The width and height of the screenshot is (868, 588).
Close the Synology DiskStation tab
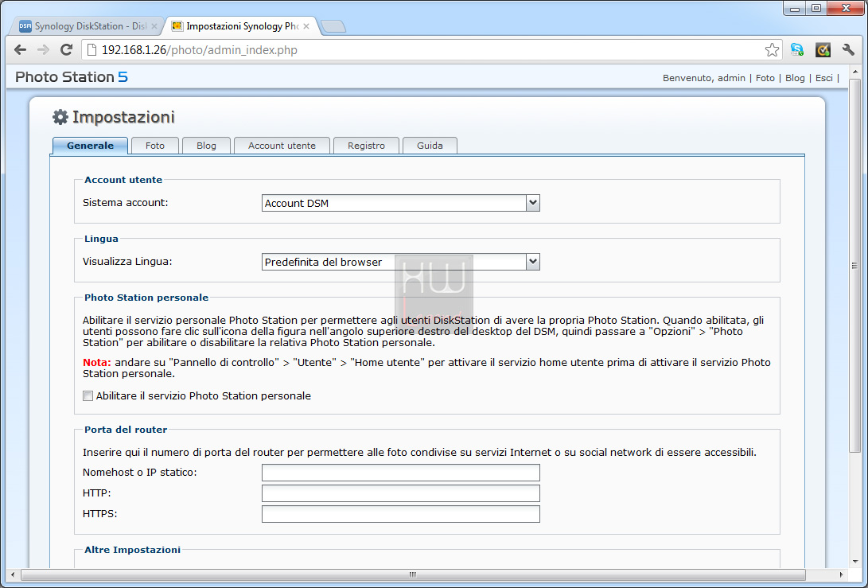point(154,26)
